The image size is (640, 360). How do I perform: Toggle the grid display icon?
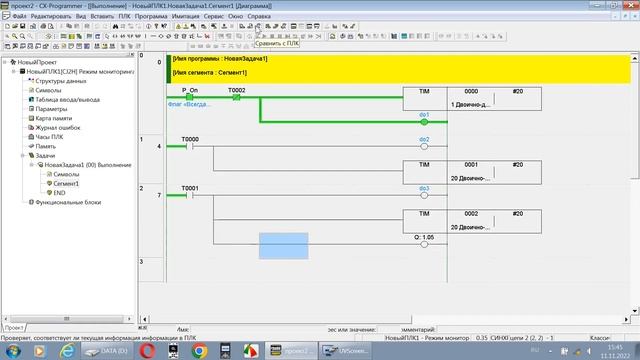click(x=48, y=36)
